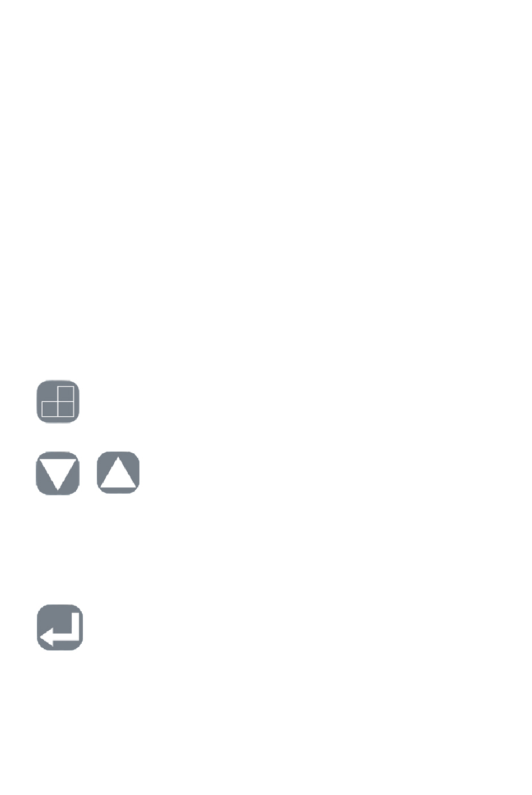This screenshot has height=795, width=532.
Task: Hit the scroll-up triangle icon
Action: [118, 473]
